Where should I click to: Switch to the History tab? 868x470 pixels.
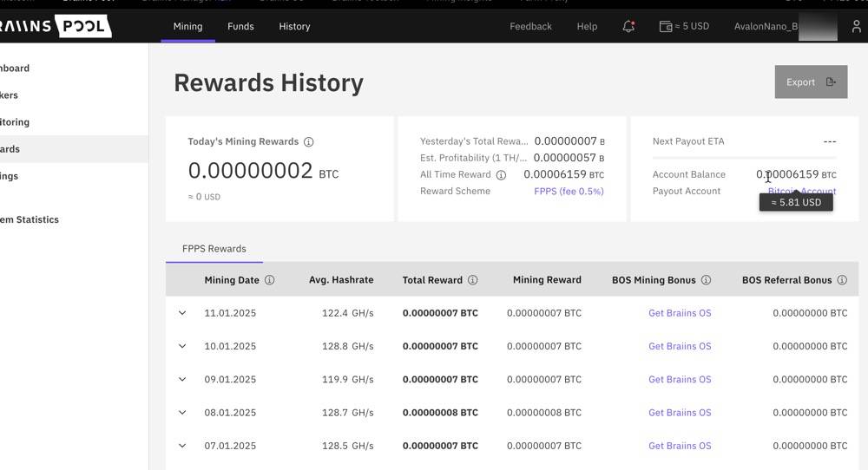(294, 27)
